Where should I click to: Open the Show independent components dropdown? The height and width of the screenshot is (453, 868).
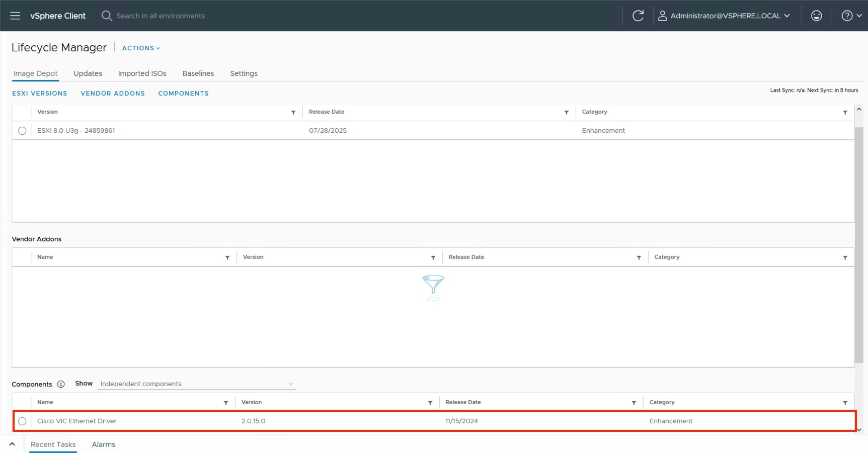click(197, 384)
